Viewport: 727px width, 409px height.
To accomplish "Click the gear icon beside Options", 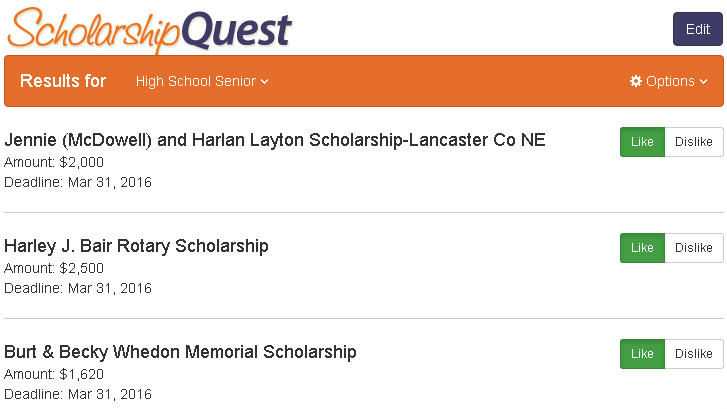I will click(x=636, y=81).
